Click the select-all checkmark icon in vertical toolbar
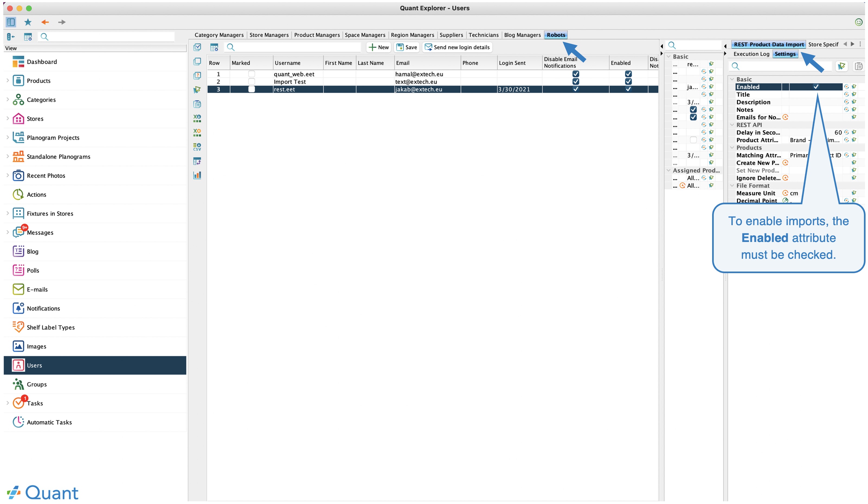The height and width of the screenshot is (504, 868). coord(197,47)
